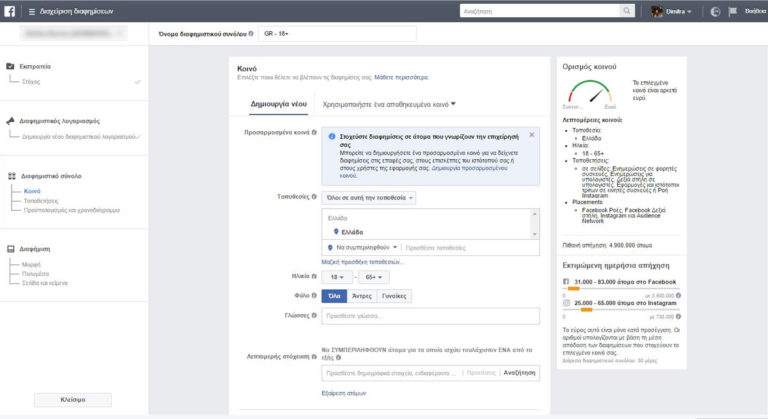
Task: Click Instagram icon in estimated reach
Action: [x=566, y=303]
